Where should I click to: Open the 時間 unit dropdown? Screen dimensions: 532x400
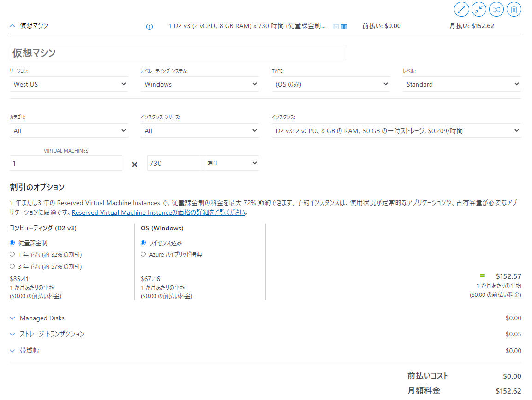[231, 163]
